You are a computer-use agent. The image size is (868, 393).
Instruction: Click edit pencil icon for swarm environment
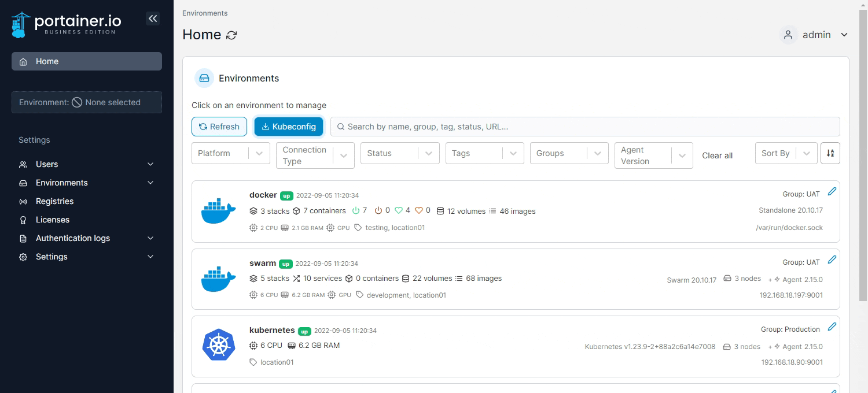point(832,259)
